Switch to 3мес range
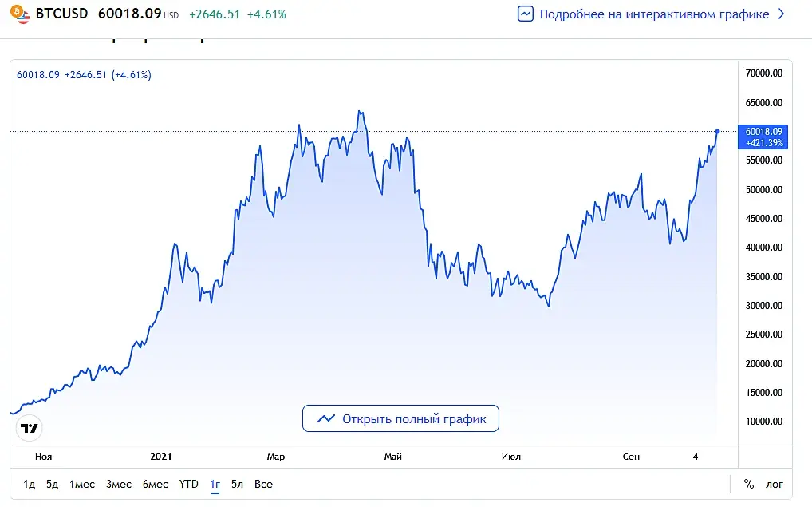Image resolution: width=812 pixels, height=507 pixels. click(119, 484)
